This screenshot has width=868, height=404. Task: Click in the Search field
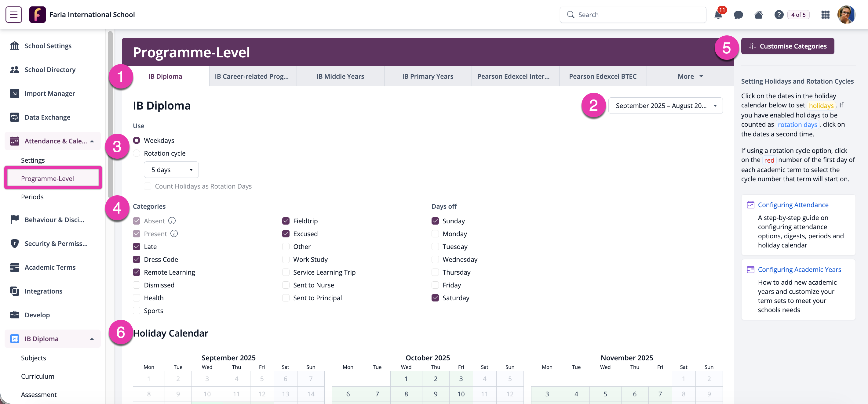pyautogui.click(x=633, y=15)
